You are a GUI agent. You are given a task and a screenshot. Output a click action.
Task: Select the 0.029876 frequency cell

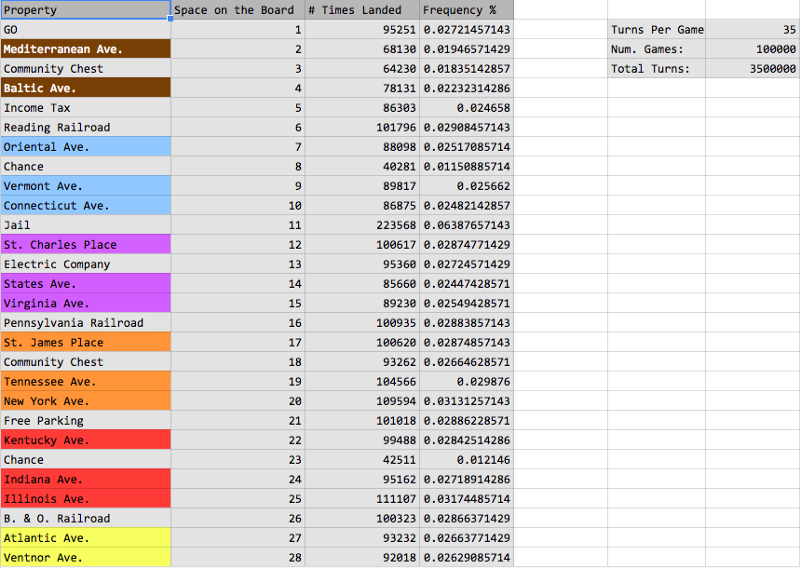(x=467, y=382)
